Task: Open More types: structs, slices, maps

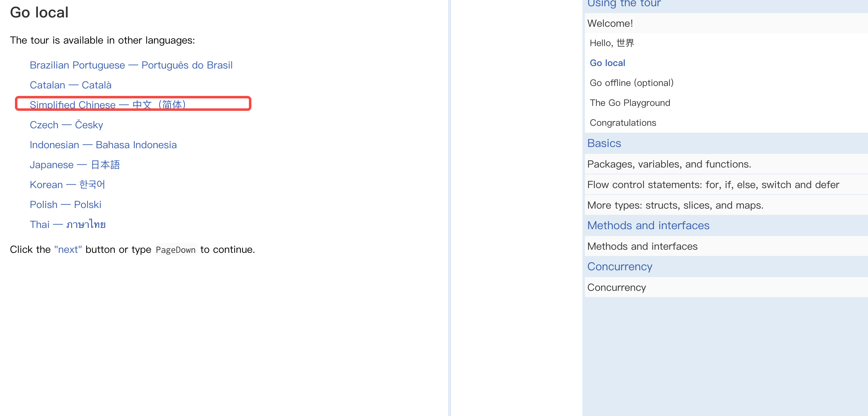Action: pos(675,205)
